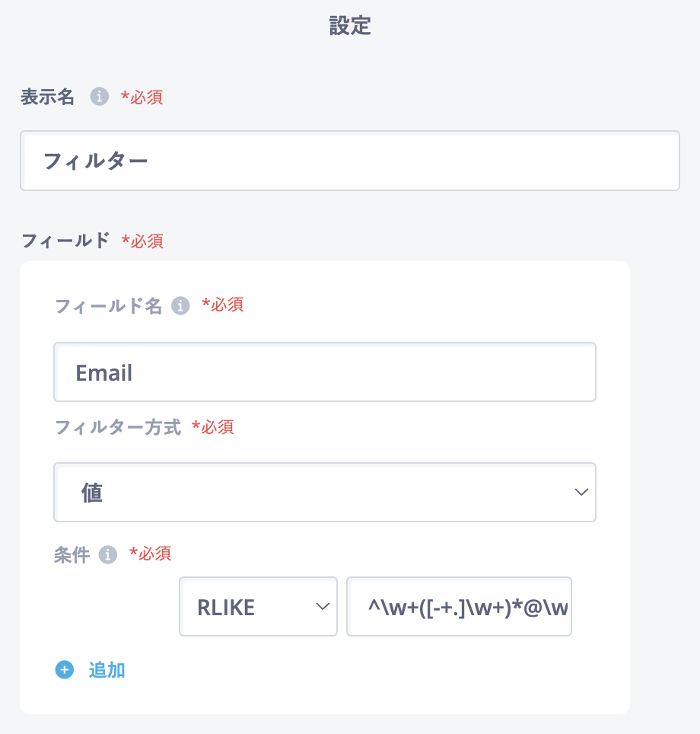
Task: Click inside the Email field name box
Action: pyautogui.click(x=325, y=372)
